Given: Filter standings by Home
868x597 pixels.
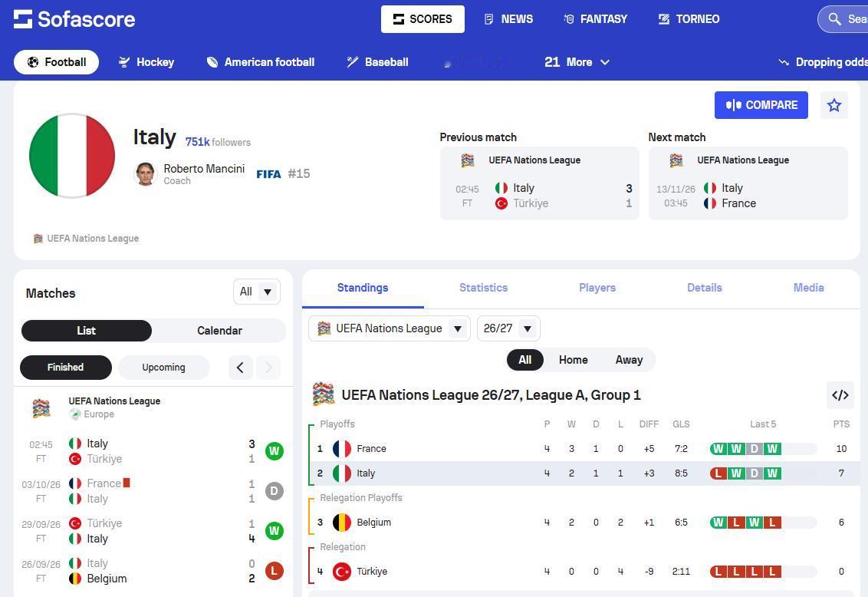Looking at the screenshot, I should pos(573,360).
